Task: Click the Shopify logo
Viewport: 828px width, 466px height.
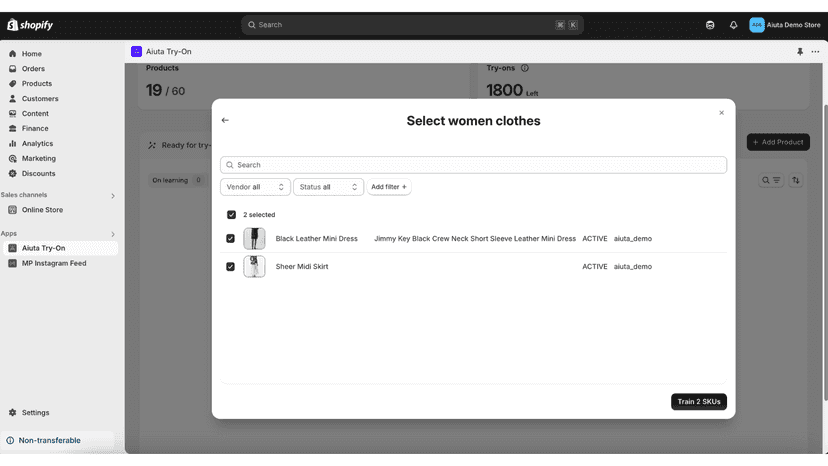Action: pyautogui.click(x=30, y=25)
